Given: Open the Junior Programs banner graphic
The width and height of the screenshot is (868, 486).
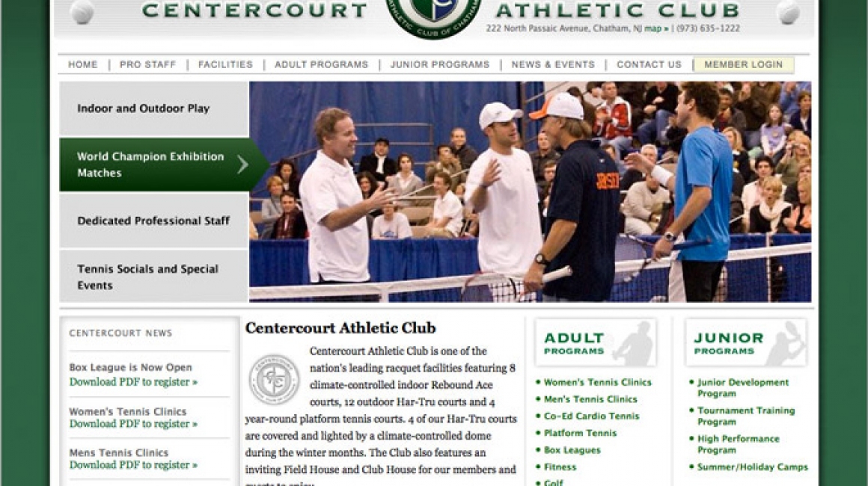Looking at the screenshot, I should point(746,342).
